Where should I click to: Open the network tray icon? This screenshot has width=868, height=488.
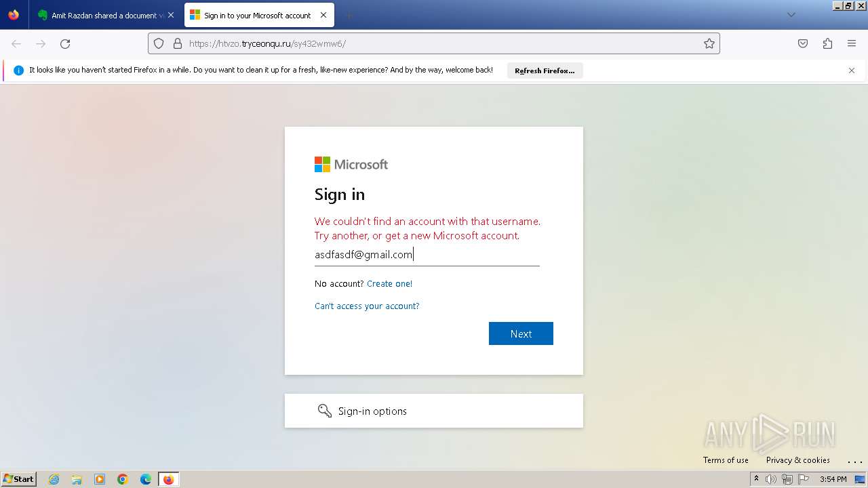(x=787, y=479)
